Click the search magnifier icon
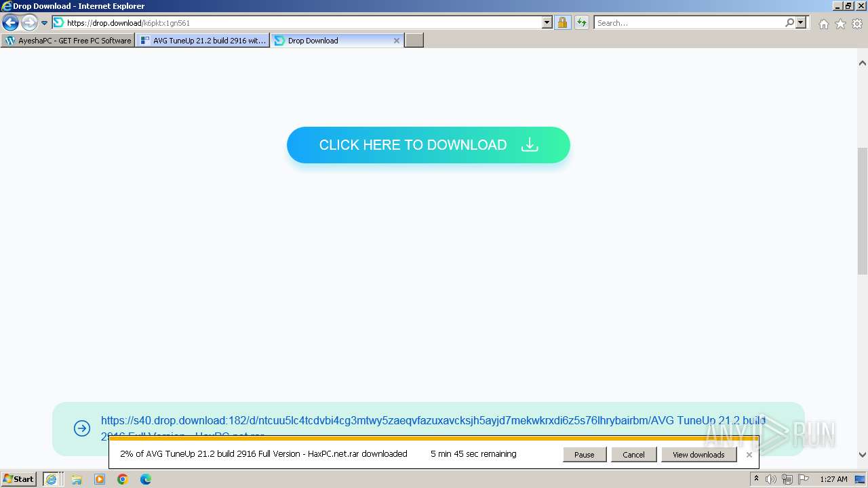This screenshot has height=488, width=868. [789, 22]
